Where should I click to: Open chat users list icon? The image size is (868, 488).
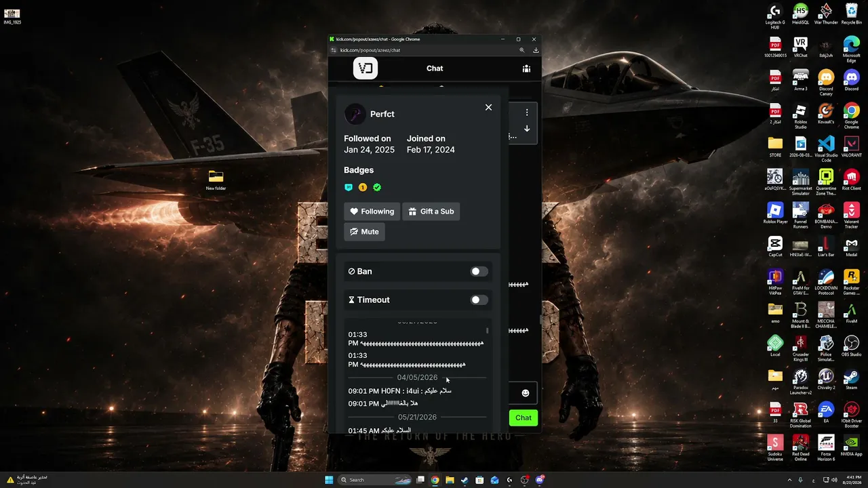pos(526,68)
